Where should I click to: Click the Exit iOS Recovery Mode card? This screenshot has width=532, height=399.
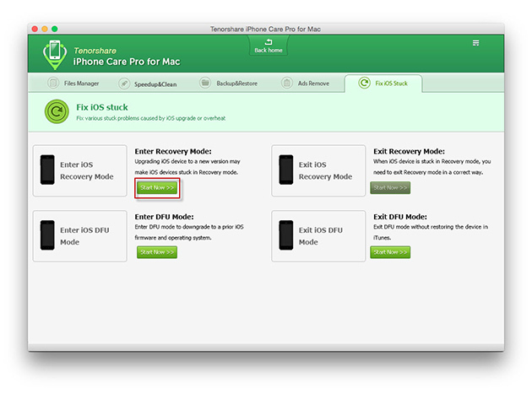318,170
